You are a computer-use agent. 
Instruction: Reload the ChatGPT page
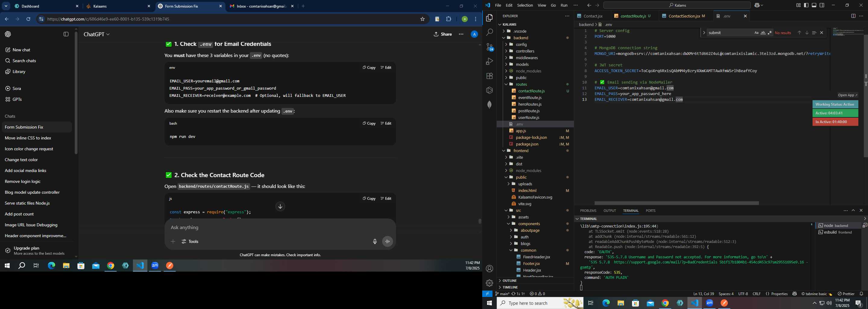28,19
